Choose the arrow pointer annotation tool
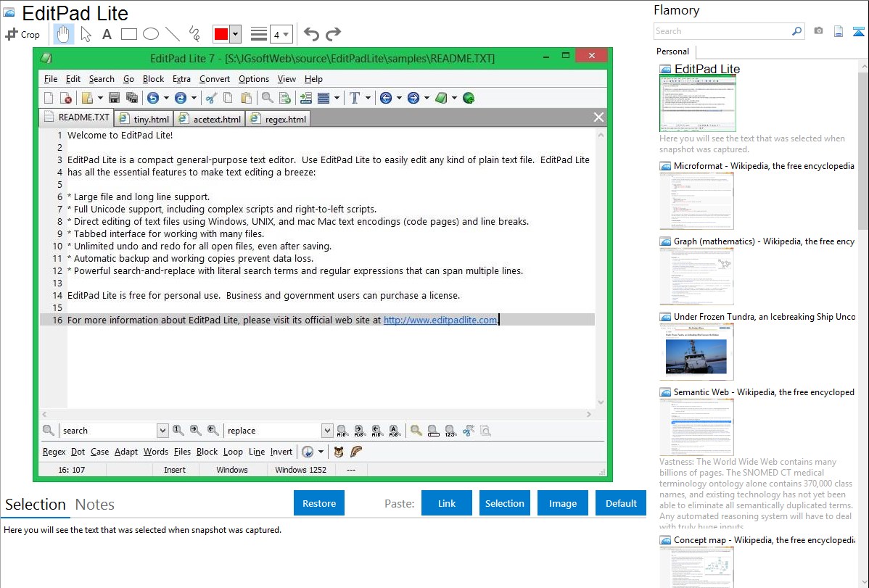 pyautogui.click(x=86, y=34)
